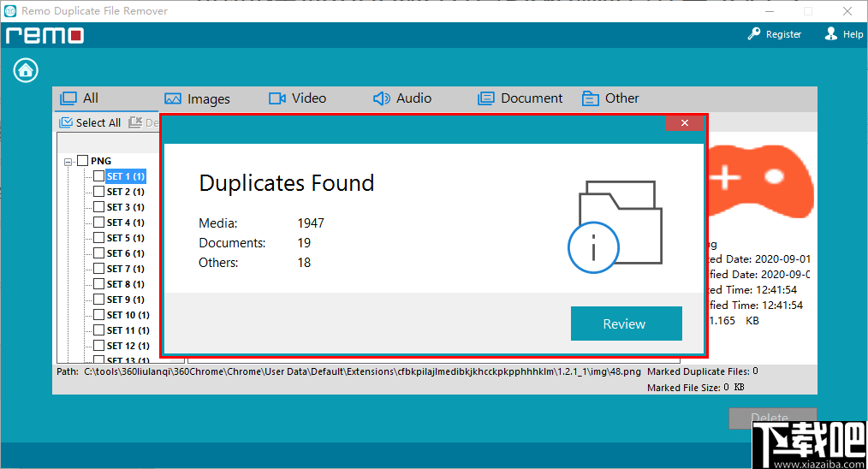868x469 pixels.
Task: Tick the SET 6 (1) checkbox
Action: (x=98, y=253)
